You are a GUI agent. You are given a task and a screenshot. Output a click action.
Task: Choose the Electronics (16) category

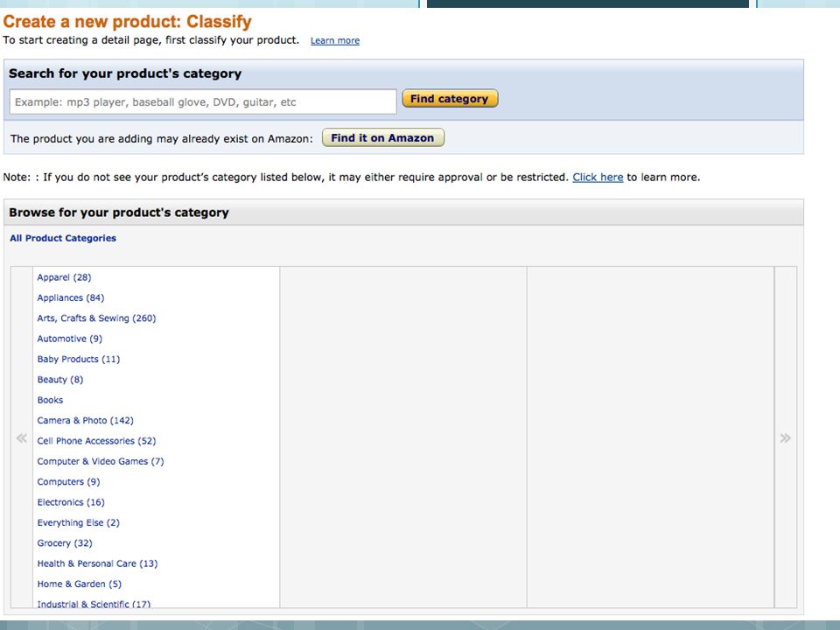(x=71, y=502)
